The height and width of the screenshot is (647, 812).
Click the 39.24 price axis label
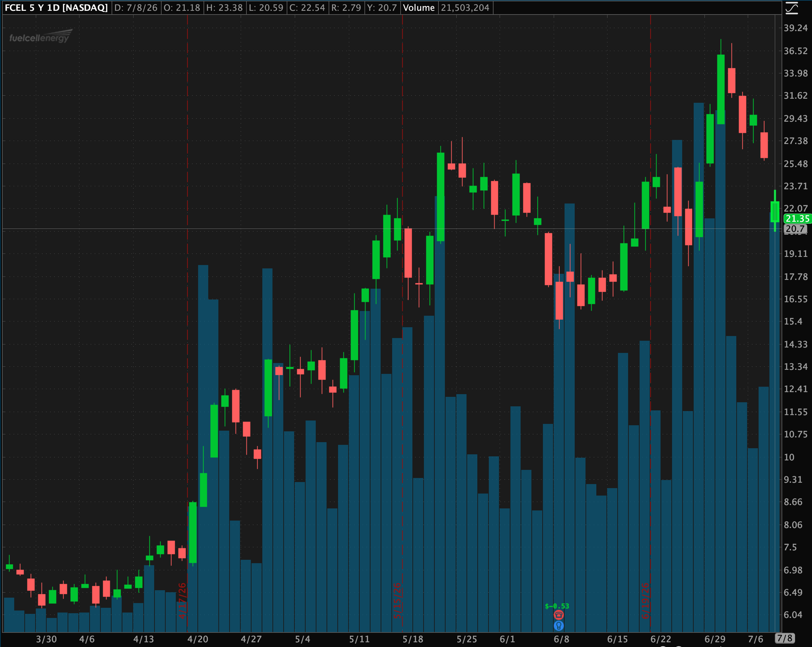click(795, 28)
